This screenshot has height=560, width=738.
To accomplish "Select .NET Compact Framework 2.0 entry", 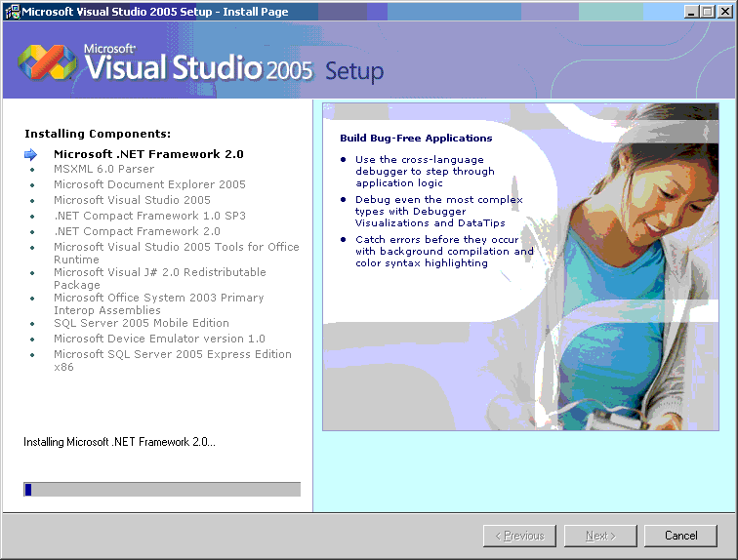I will tap(137, 231).
